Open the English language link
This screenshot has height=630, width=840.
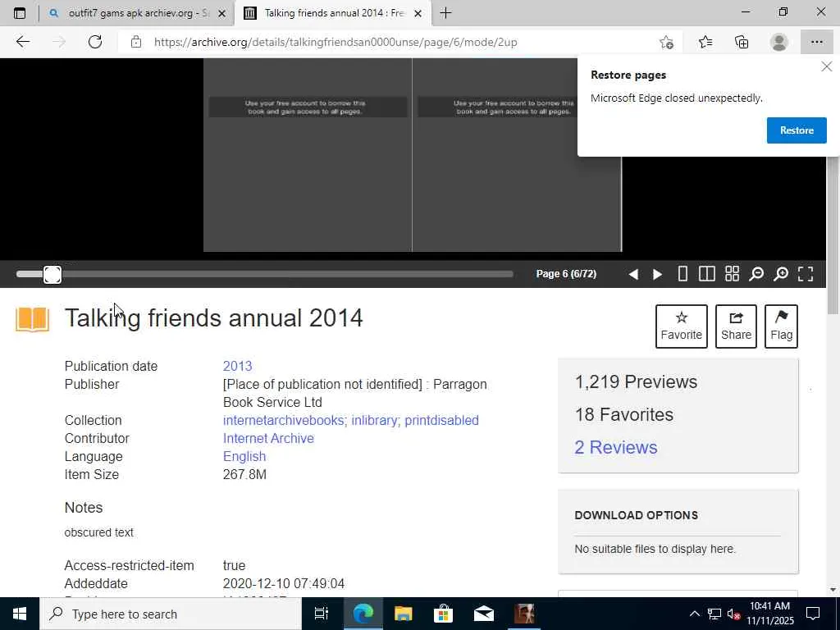pyautogui.click(x=244, y=456)
